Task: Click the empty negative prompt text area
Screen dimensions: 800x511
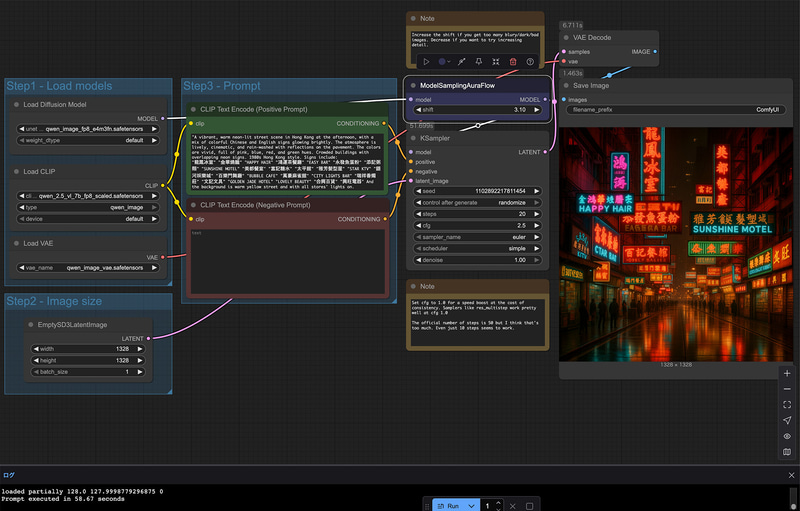Action: [x=288, y=261]
